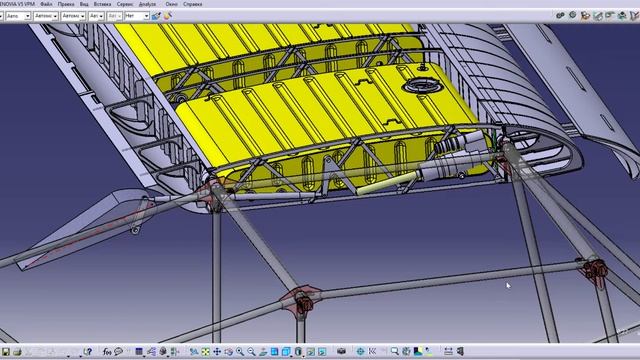Click the top-right assembly constraint icon
Viewport: 640px width, 360px height.
click(585, 16)
